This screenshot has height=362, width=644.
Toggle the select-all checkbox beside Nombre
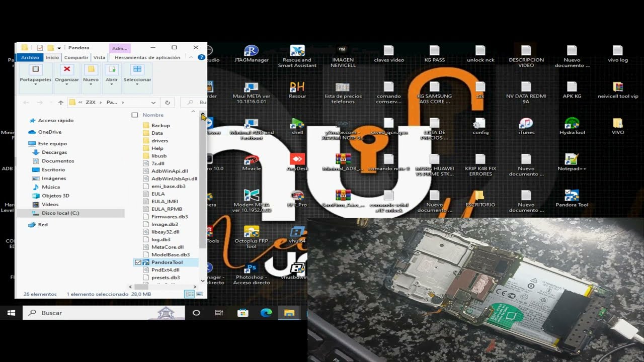click(x=134, y=115)
